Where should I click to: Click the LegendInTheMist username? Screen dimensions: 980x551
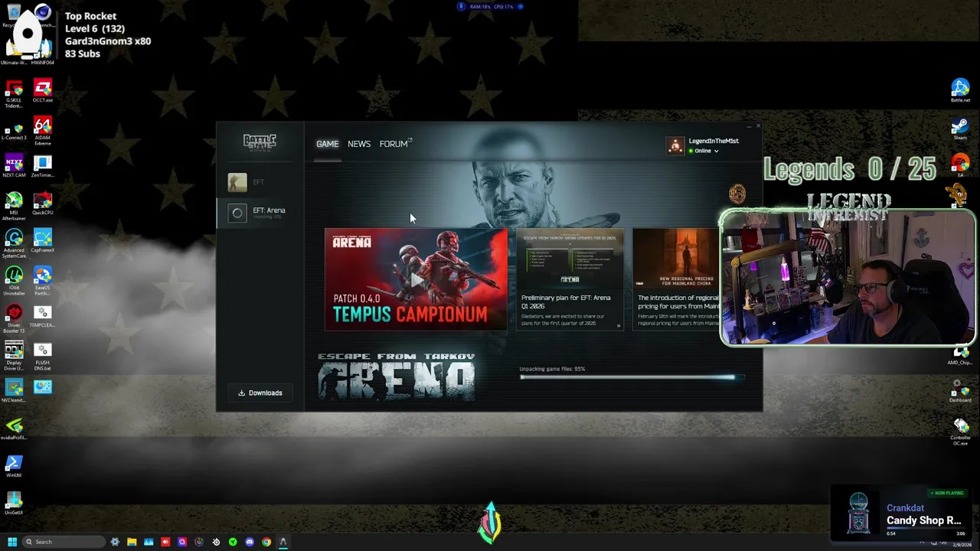pyautogui.click(x=714, y=141)
